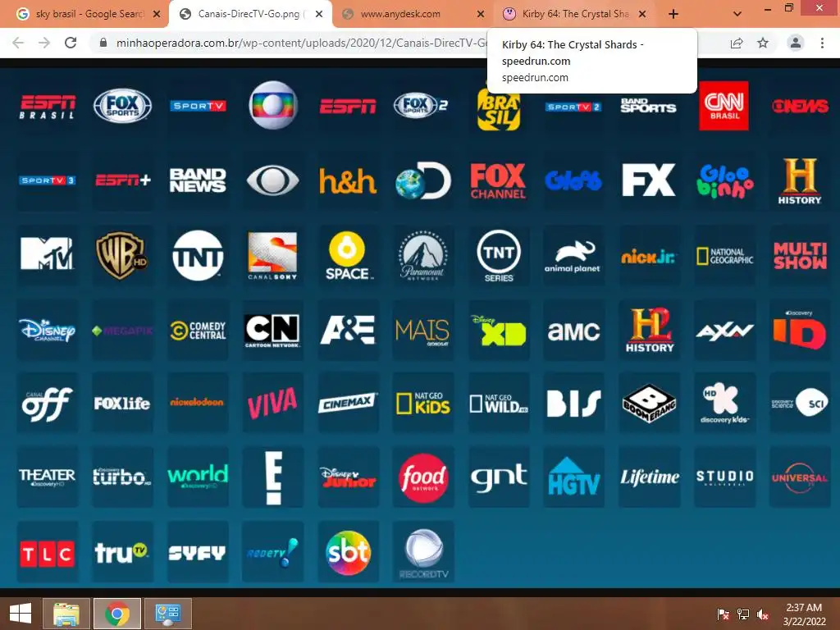Click the ESPN+ logo

123,180
